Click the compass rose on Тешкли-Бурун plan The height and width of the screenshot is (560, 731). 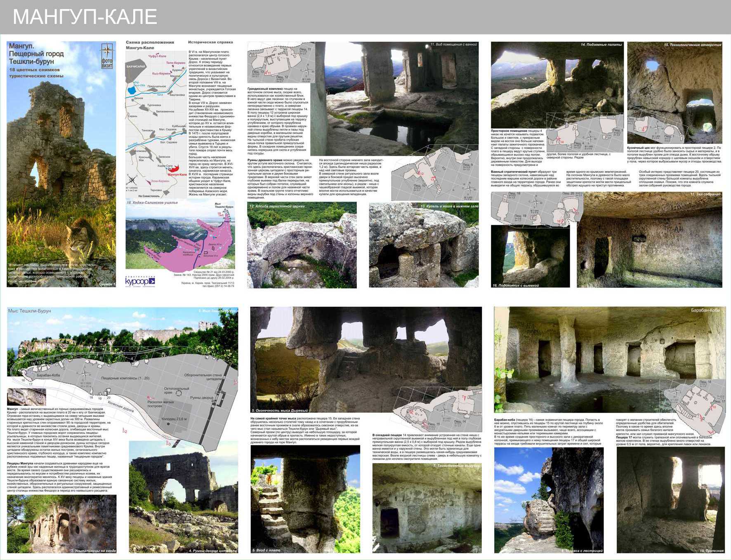[84, 374]
